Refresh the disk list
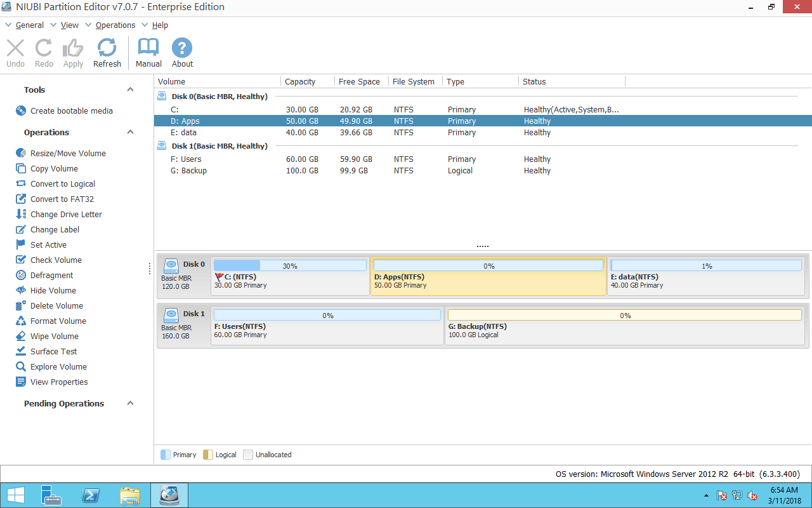This screenshot has width=812, height=508. (107, 48)
